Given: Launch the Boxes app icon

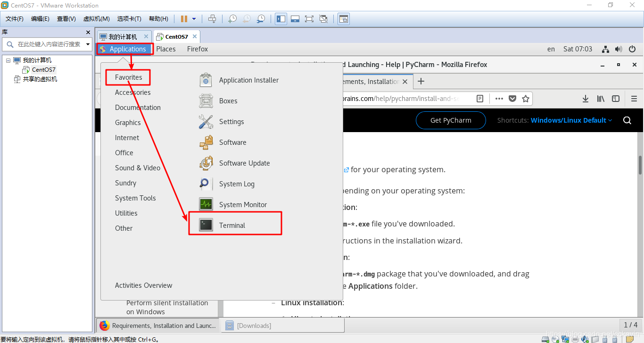Looking at the screenshot, I should (206, 101).
